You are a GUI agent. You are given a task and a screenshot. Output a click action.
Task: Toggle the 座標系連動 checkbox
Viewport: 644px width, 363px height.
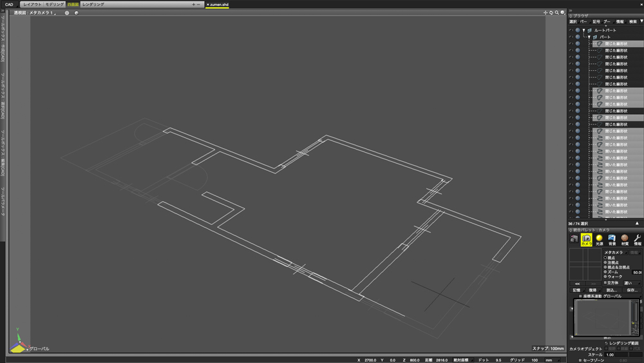(580, 296)
